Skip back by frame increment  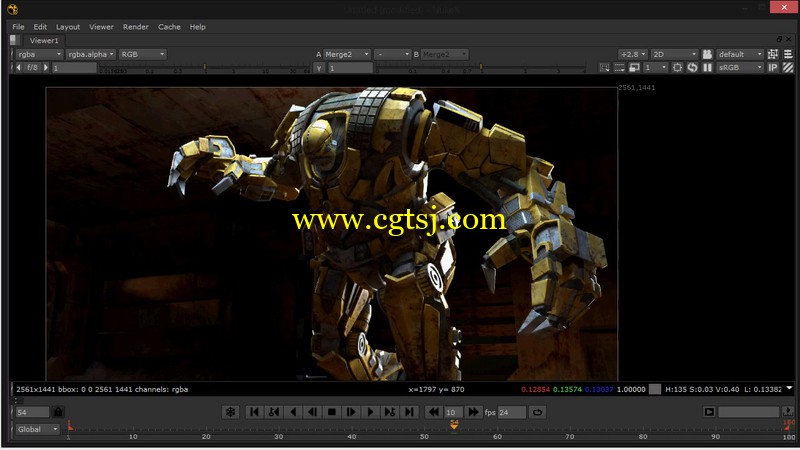pos(434,412)
